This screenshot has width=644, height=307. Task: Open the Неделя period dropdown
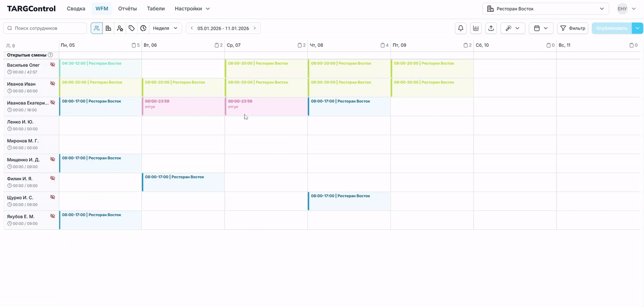coord(166,28)
